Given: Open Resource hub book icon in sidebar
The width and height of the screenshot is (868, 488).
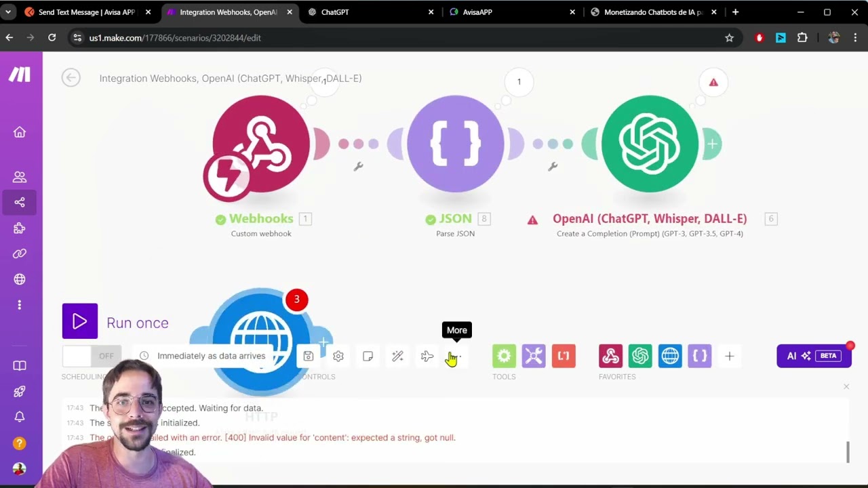Looking at the screenshot, I should coord(20,366).
